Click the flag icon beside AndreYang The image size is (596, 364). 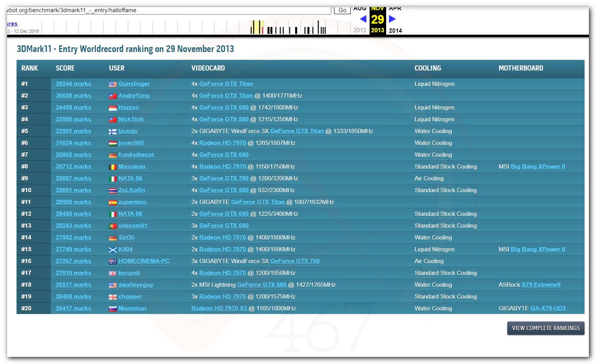click(113, 96)
